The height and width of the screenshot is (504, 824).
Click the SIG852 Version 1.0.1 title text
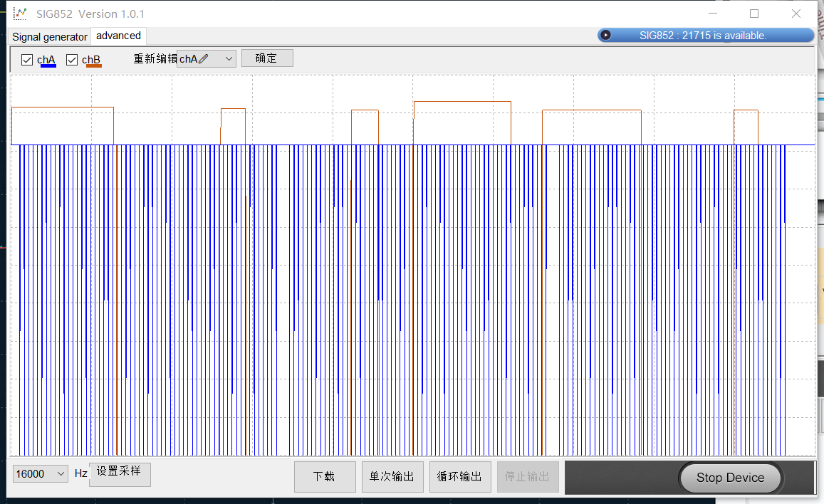pos(90,14)
